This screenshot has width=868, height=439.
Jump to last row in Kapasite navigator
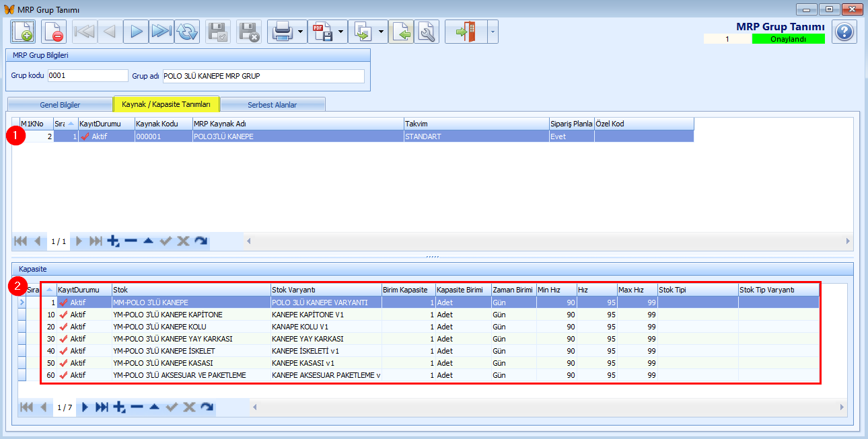pyautogui.click(x=102, y=407)
